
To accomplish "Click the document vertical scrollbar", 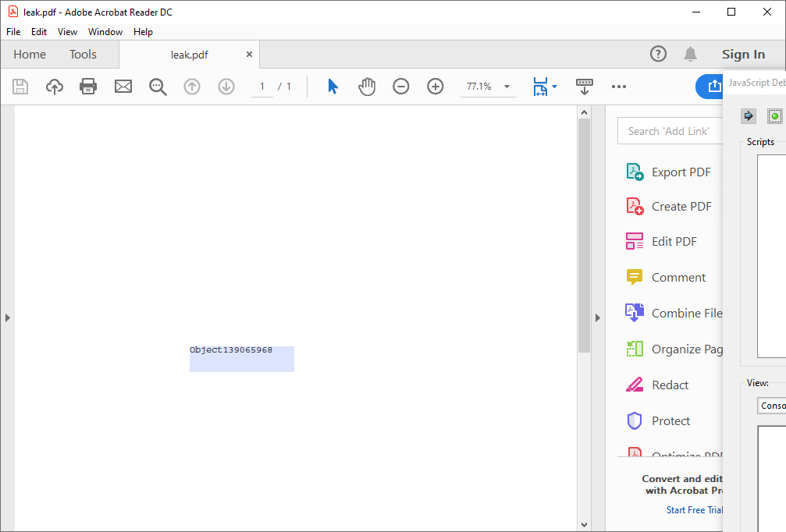I will 584,234.
